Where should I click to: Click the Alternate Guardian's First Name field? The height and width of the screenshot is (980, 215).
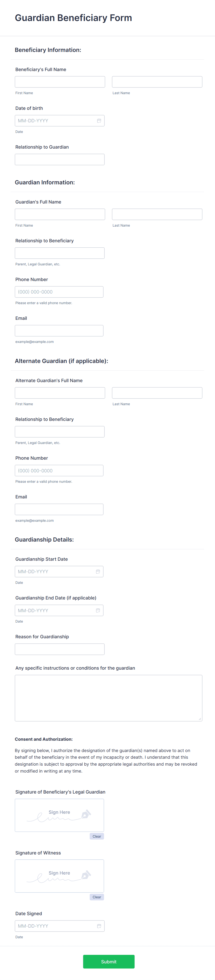coord(60,393)
